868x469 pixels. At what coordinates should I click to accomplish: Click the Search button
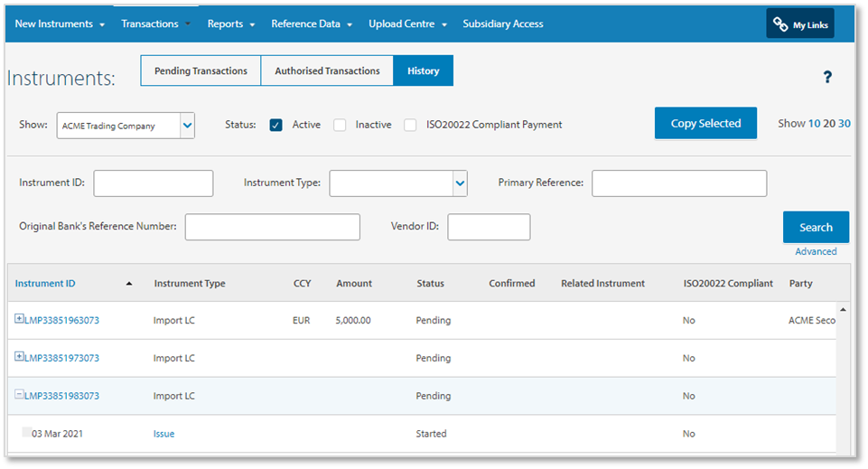[x=816, y=228]
